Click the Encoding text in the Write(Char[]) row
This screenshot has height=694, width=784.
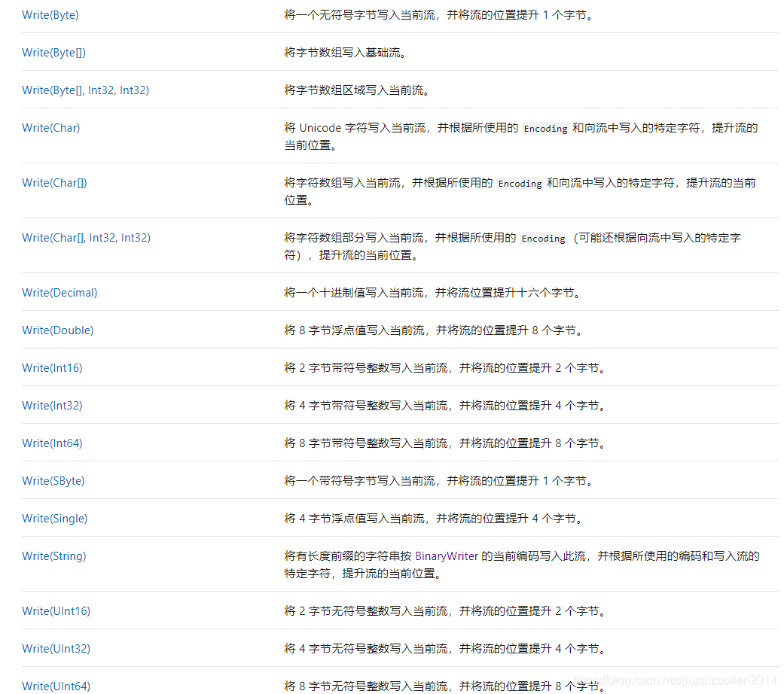(520, 183)
